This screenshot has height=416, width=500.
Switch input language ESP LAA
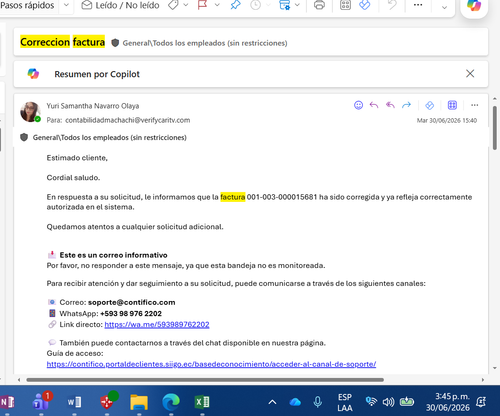click(345, 402)
